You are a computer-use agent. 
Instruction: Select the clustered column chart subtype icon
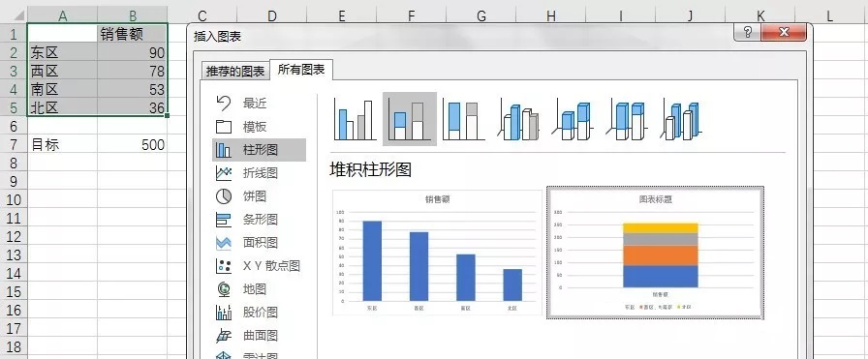(355, 119)
